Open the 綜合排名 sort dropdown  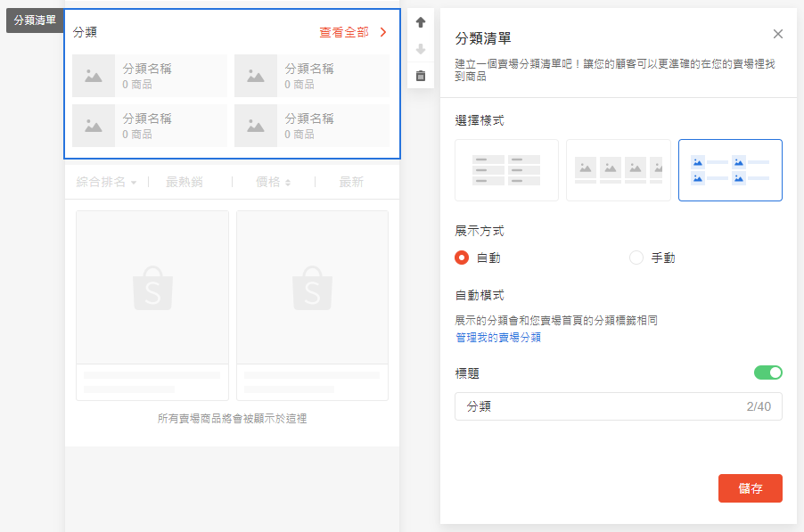(106, 182)
